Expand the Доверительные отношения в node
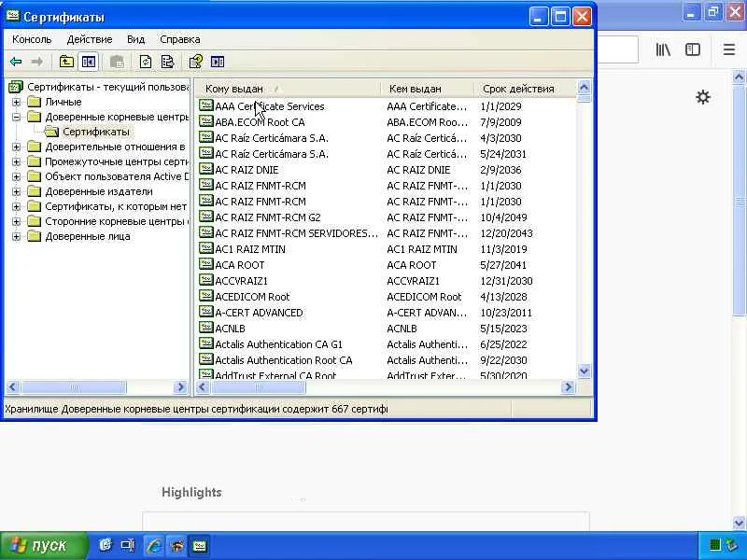 click(16, 147)
